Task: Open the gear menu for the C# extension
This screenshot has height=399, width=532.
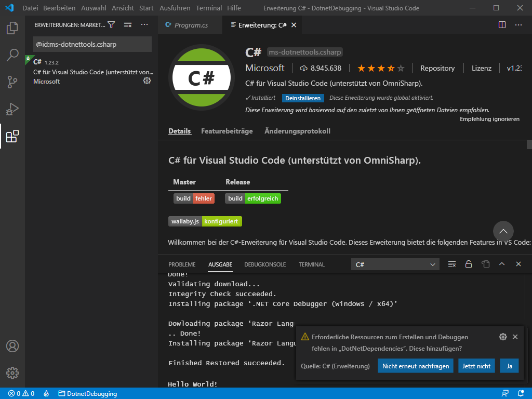Action: pos(147,81)
